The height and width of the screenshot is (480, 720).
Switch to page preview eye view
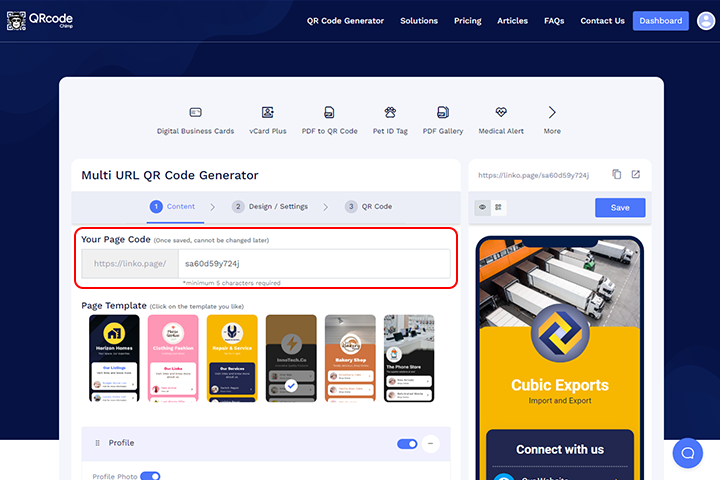click(x=482, y=207)
